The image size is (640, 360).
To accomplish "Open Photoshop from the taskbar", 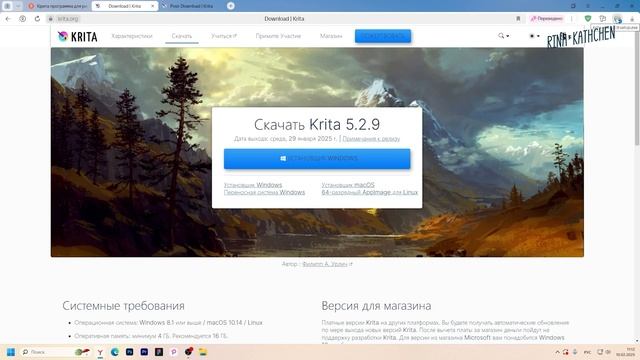I will click(x=129, y=352).
